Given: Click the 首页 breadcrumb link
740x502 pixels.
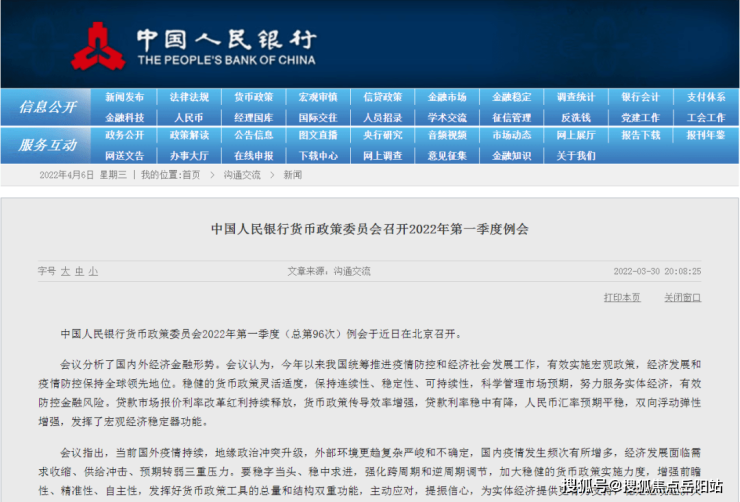Looking at the screenshot, I should coord(190,175).
